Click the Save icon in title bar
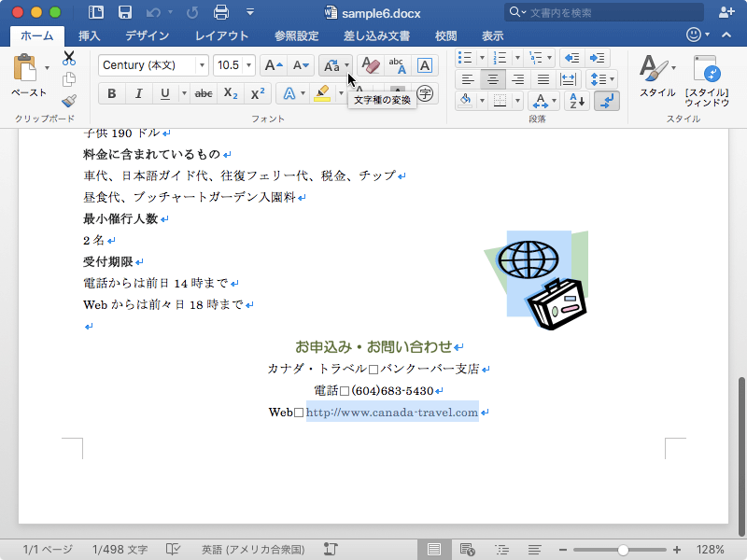This screenshot has height=560, width=747. [x=124, y=12]
